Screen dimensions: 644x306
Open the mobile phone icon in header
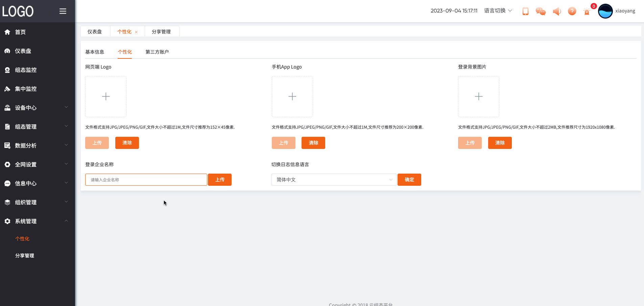click(x=525, y=11)
